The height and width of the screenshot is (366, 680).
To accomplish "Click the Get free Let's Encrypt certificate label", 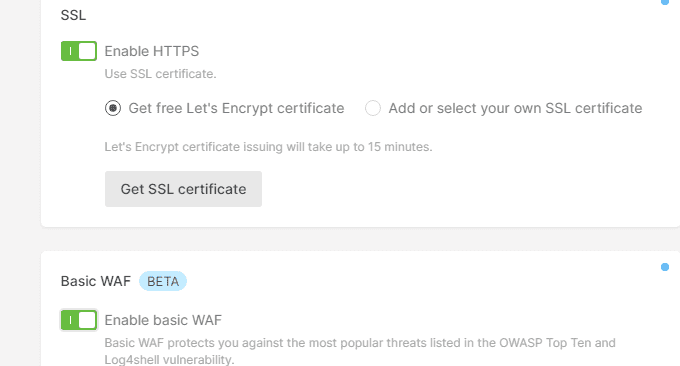I will pos(236,108).
